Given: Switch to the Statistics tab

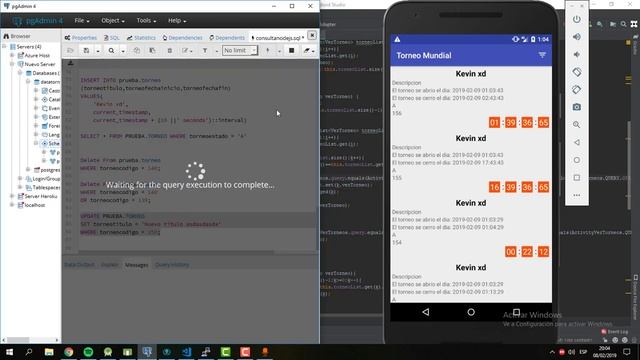Looking at the screenshot, I should [x=141, y=38].
